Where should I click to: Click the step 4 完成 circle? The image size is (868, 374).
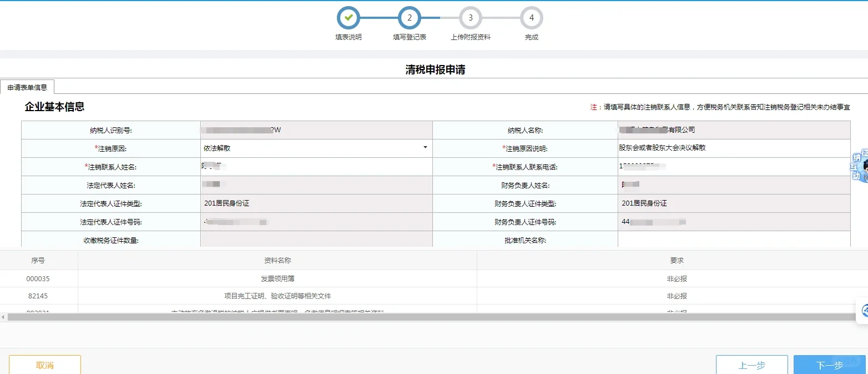coord(532,18)
